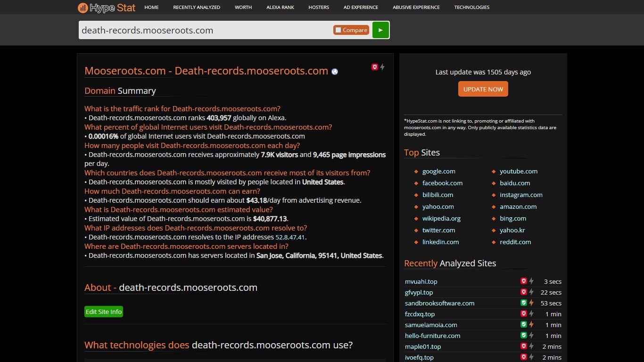Click the orange lightning icon for samuelamoia.com

click(531, 324)
